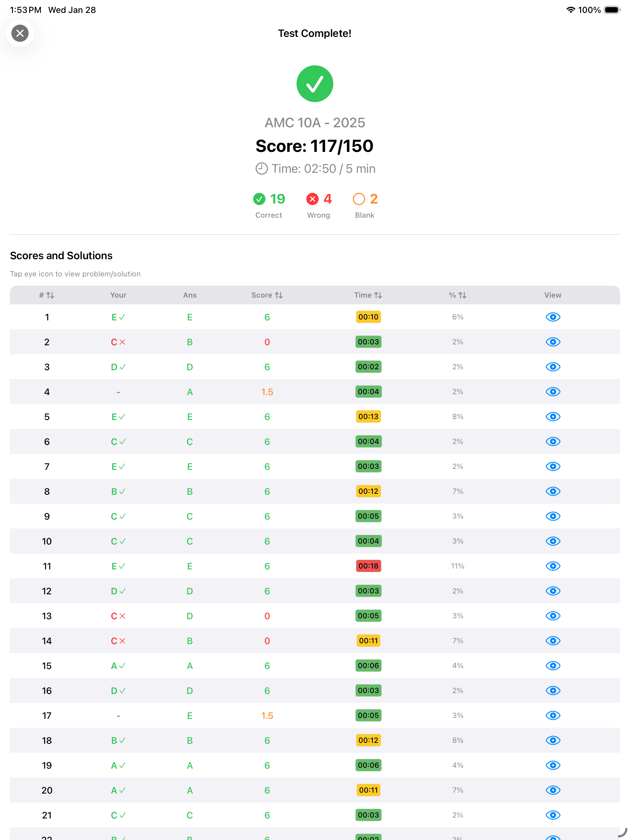The width and height of the screenshot is (630, 840).
Task: Tap the 0 score on problem 2
Action: [267, 342]
